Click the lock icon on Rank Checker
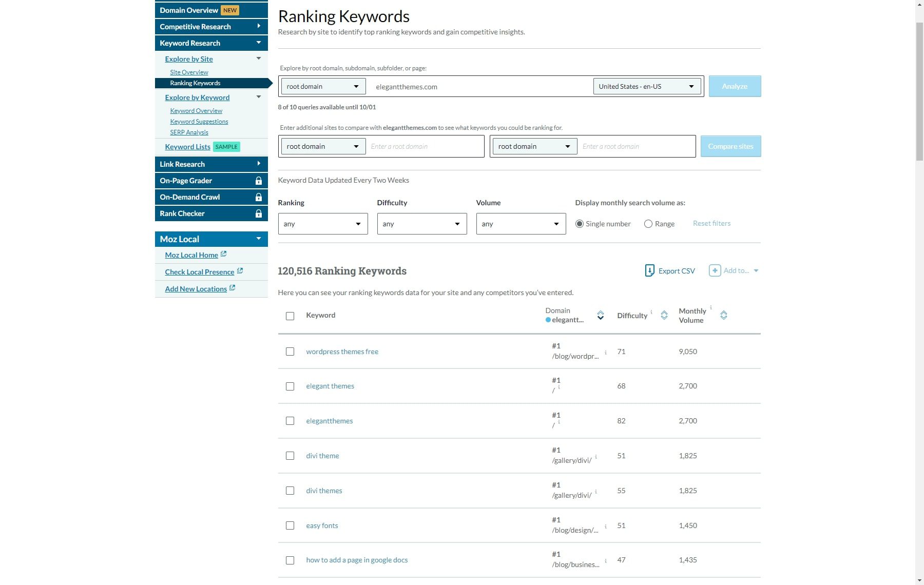The image size is (924, 585). [x=258, y=213]
